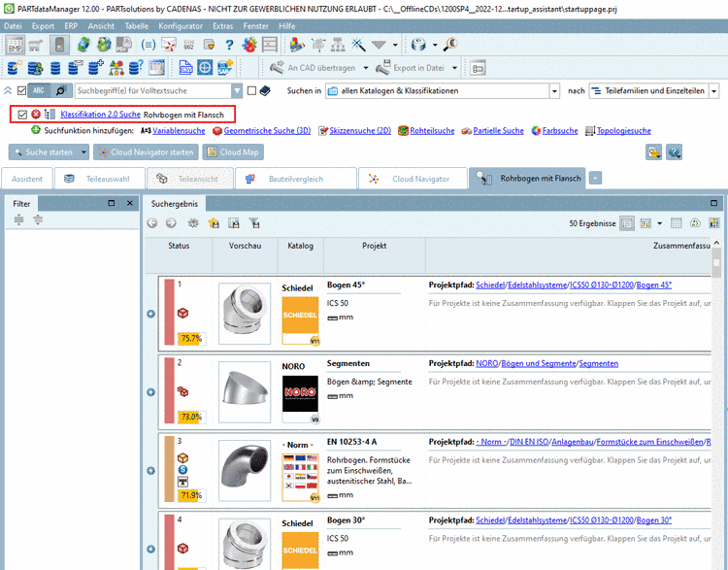Image resolution: width=728 pixels, height=570 pixels.
Task: Click the save results disk icon
Action: [x=234, y=223]
